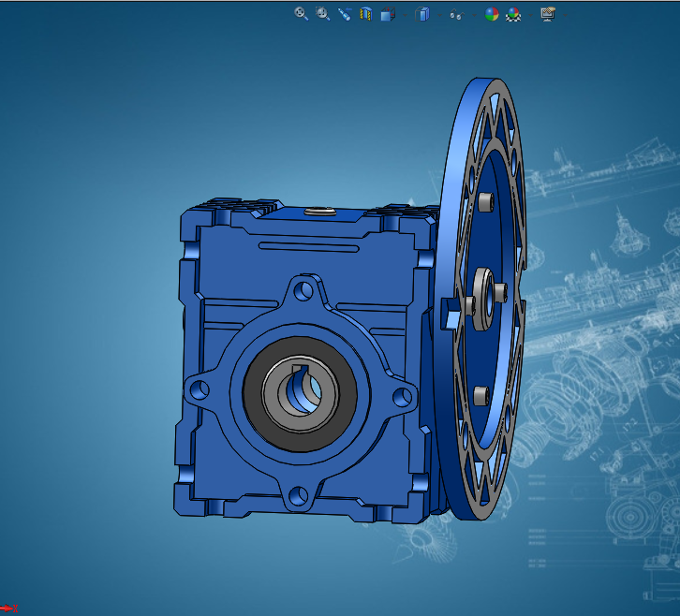Return to the Previous View
This screenshot has width=680, height=616.
click(345, 14)
